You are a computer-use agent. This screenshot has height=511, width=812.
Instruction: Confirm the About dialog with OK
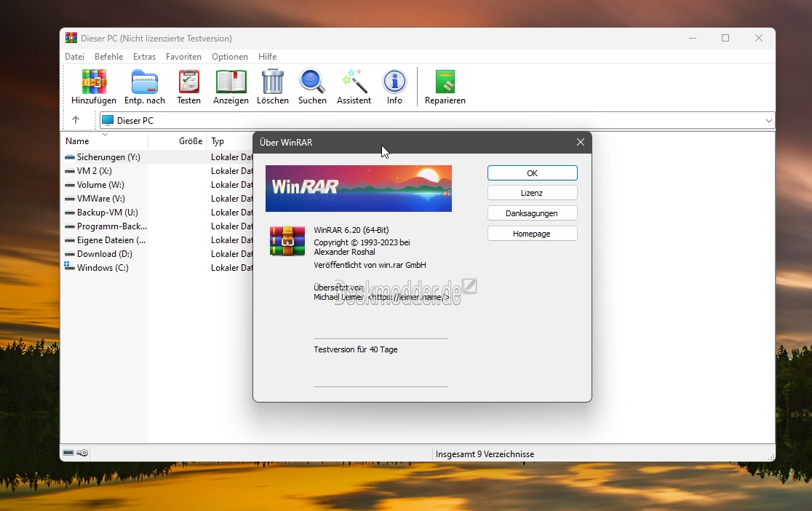pyautogui.click(x=533, y=173)
